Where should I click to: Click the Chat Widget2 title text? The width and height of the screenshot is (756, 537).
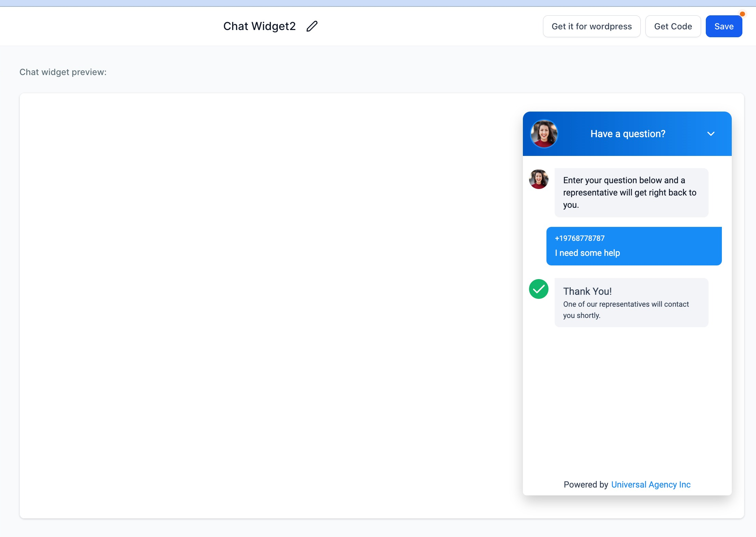click(259, 26)
